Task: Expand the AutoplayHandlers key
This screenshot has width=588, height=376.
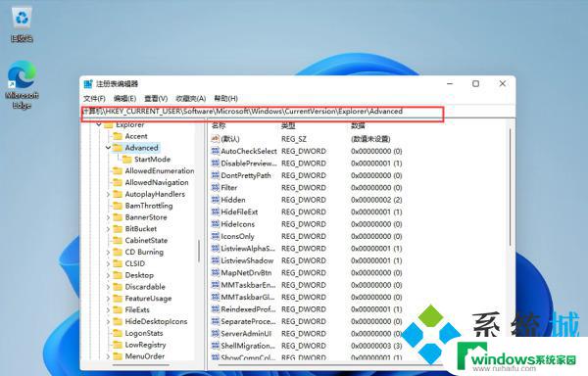Action: [x=108, y=195]
